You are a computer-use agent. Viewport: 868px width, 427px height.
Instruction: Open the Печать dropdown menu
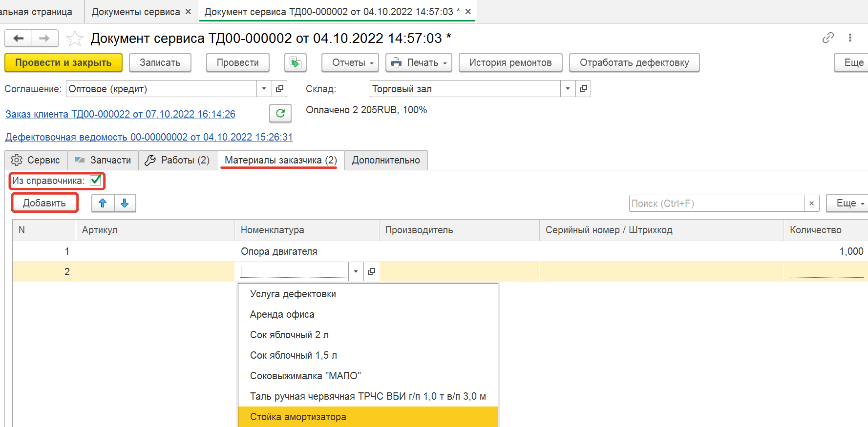(419, 62)
